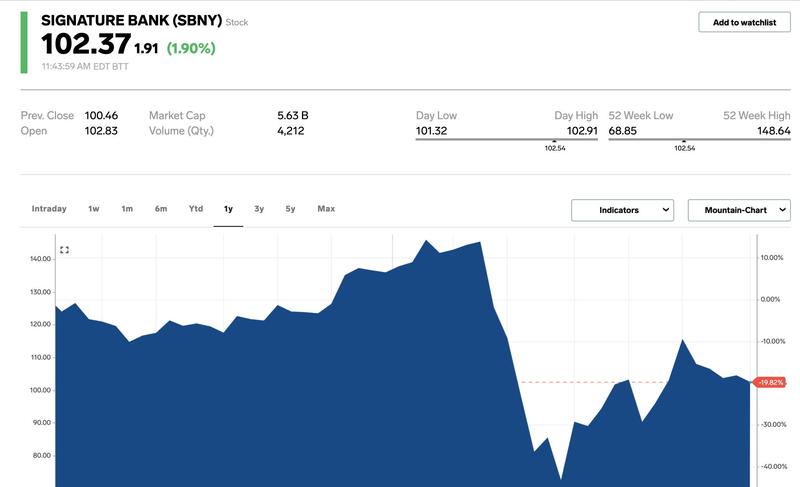Viewport: 800px width, 487px height.
Task: Select the 6m time range
Action: click(161, 209)
